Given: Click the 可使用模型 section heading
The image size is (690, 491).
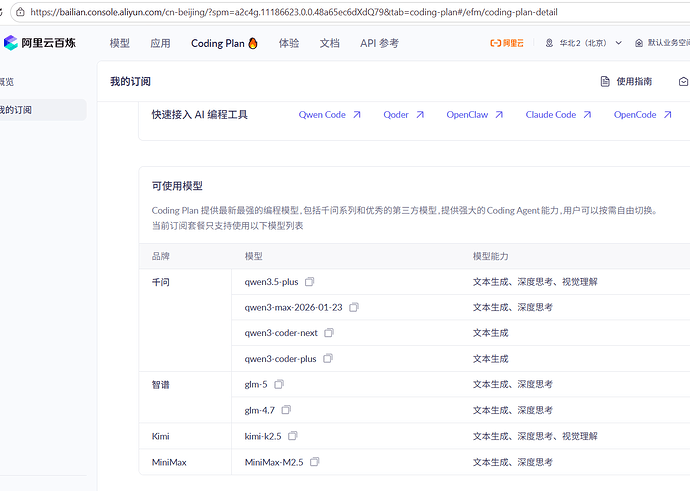Looking at the screenshot, I should 177,186.
